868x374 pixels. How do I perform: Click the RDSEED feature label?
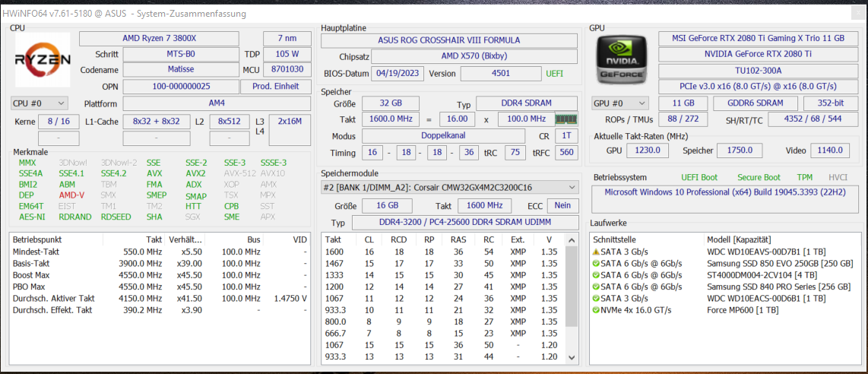pyautogui.click(x=116, y=217)
